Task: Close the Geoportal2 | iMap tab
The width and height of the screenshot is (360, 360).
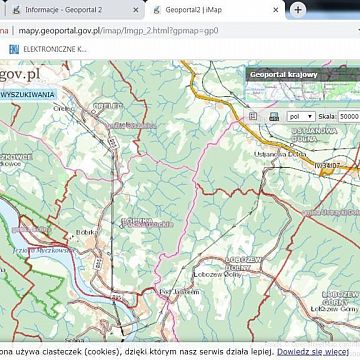Action: [276, 10]
